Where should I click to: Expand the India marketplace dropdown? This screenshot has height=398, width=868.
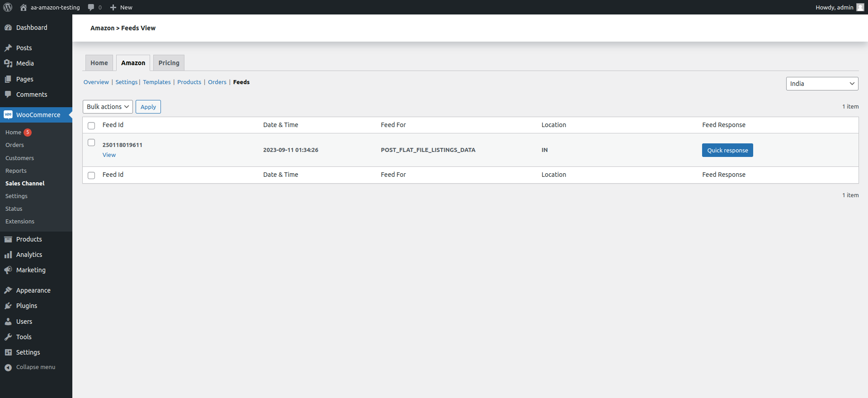821,84
